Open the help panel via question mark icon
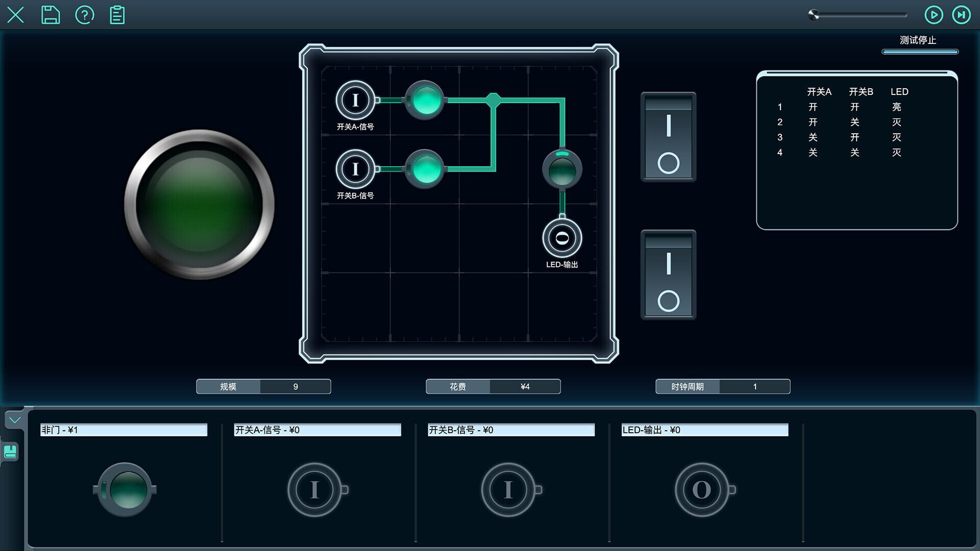This screenshot has height=551, width=980. pyautogui.click(x=85, y=15)
